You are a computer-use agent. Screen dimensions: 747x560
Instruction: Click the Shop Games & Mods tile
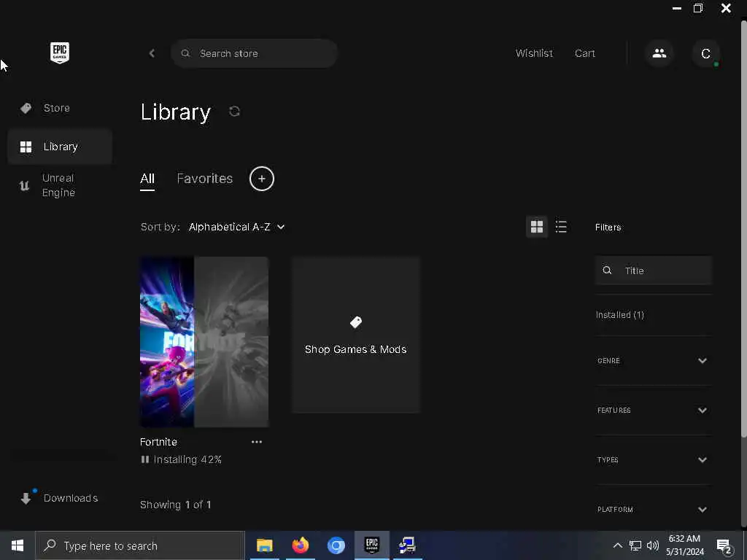point(356,335)
